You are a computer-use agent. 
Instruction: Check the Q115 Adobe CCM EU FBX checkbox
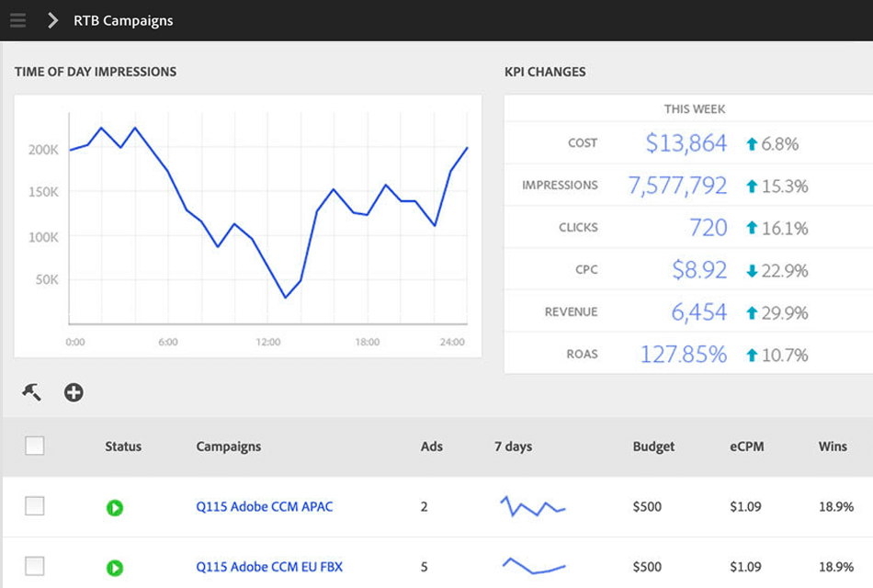pos(35,566)
